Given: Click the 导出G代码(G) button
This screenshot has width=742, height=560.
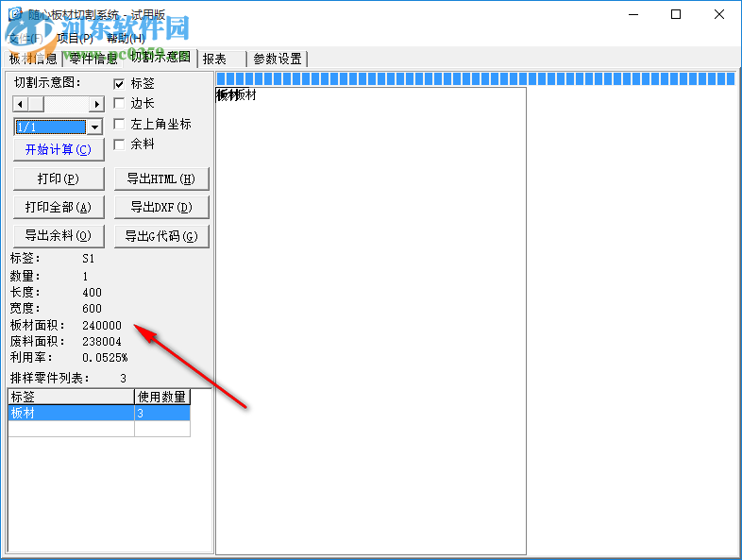Looking at the screenshot, I should click(x=161, y=236).
